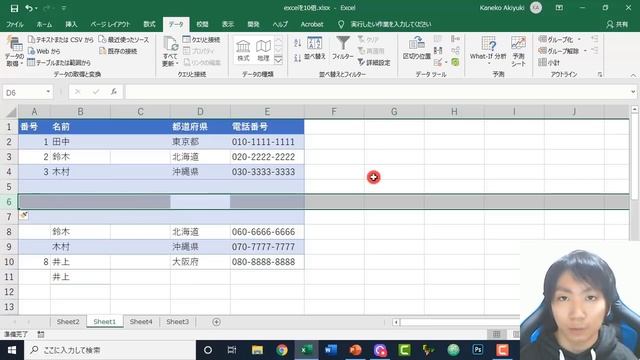Switch to Sheet4 tab

[141, 322]
